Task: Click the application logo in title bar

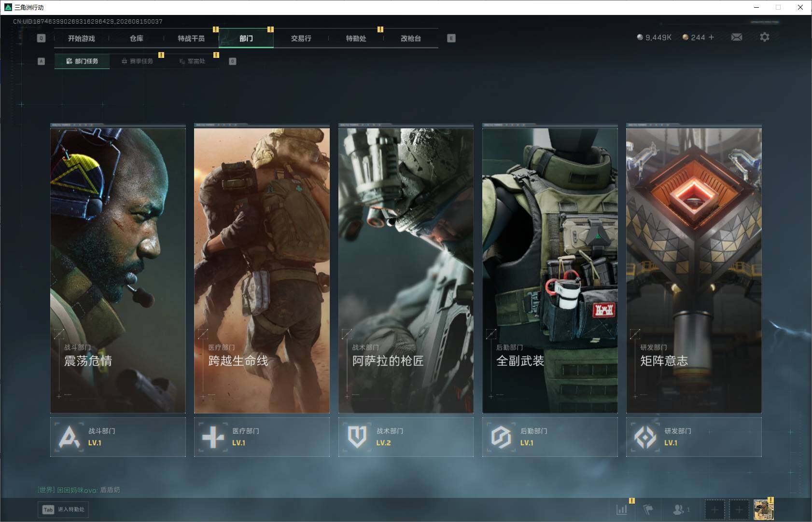Action: 8,7
